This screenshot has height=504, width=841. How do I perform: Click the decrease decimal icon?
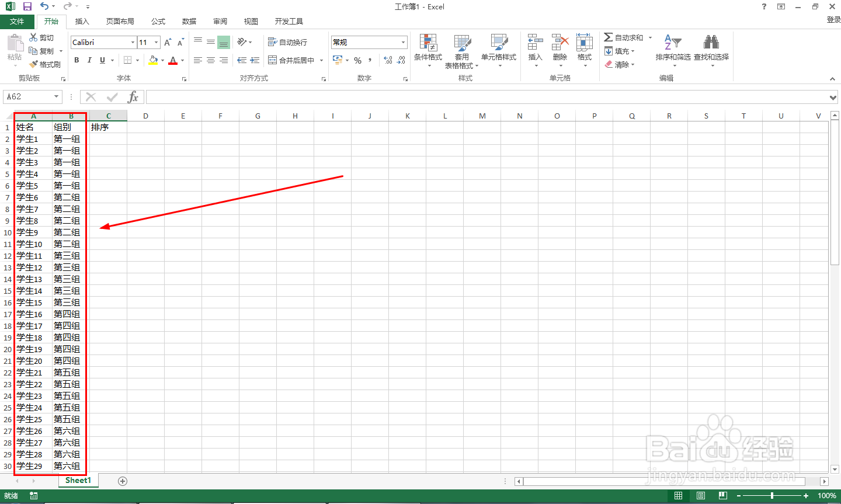(401, 60)
